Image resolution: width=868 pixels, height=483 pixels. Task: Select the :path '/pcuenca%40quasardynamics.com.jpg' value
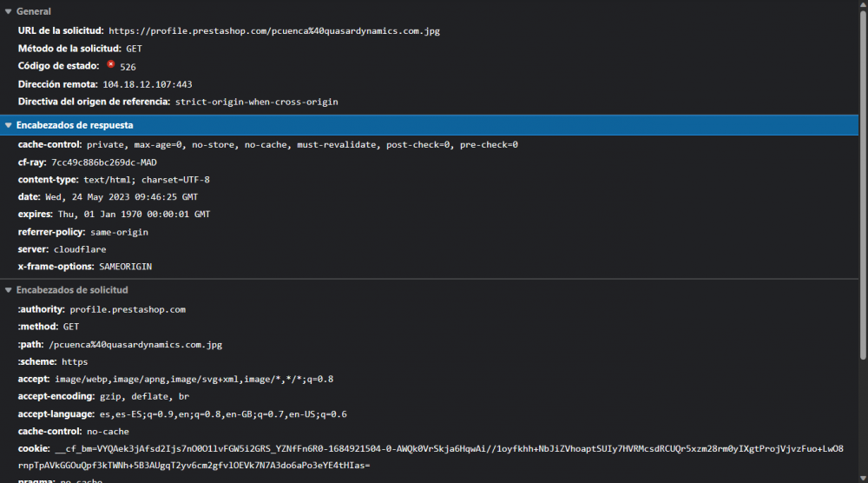pyautogui.click(x=135, y=345)
